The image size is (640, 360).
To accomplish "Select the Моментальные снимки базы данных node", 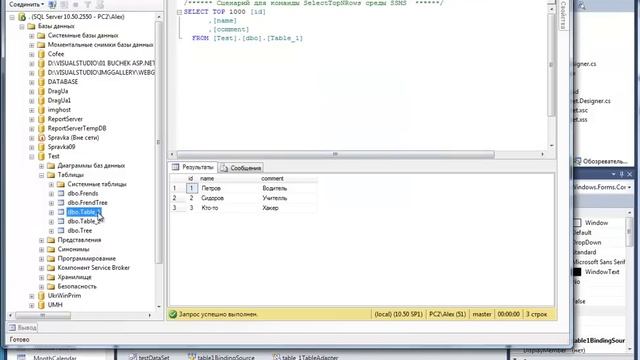I will (100, 44).
